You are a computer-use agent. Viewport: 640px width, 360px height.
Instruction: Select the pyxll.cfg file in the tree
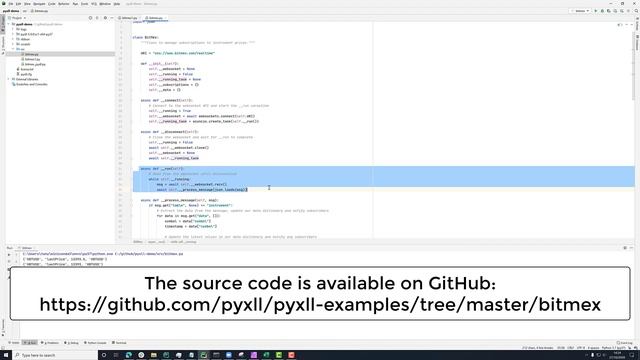(24, 74)
